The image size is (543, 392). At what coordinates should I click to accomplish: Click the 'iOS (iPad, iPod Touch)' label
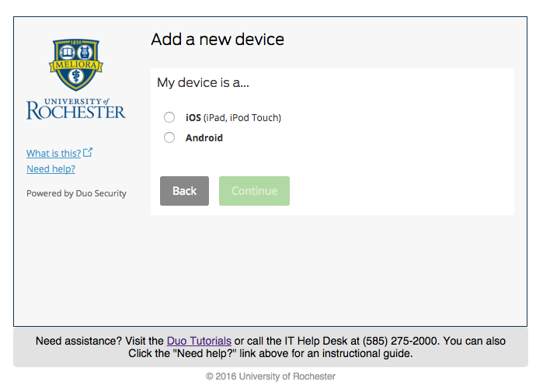click(233, 118)
